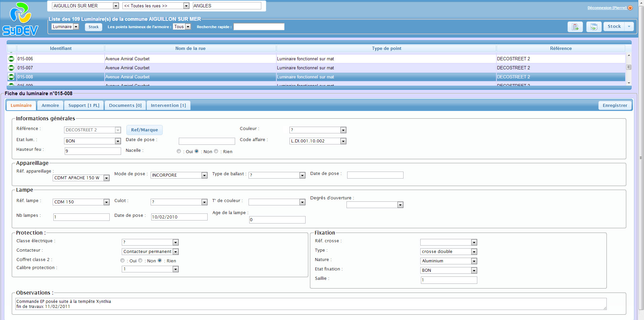
Task: Sort by the Identifiant column header
Action: coord(61,48)
